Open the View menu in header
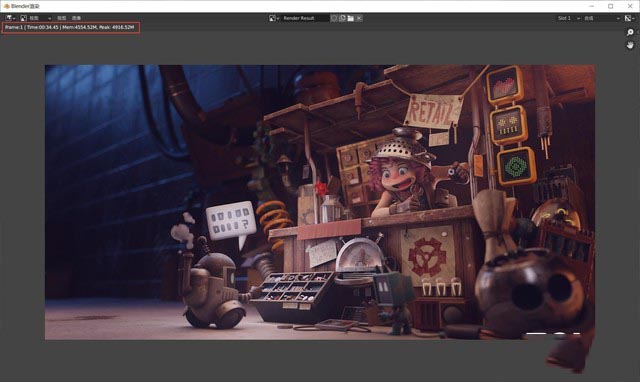 click(x=62, y=18)
